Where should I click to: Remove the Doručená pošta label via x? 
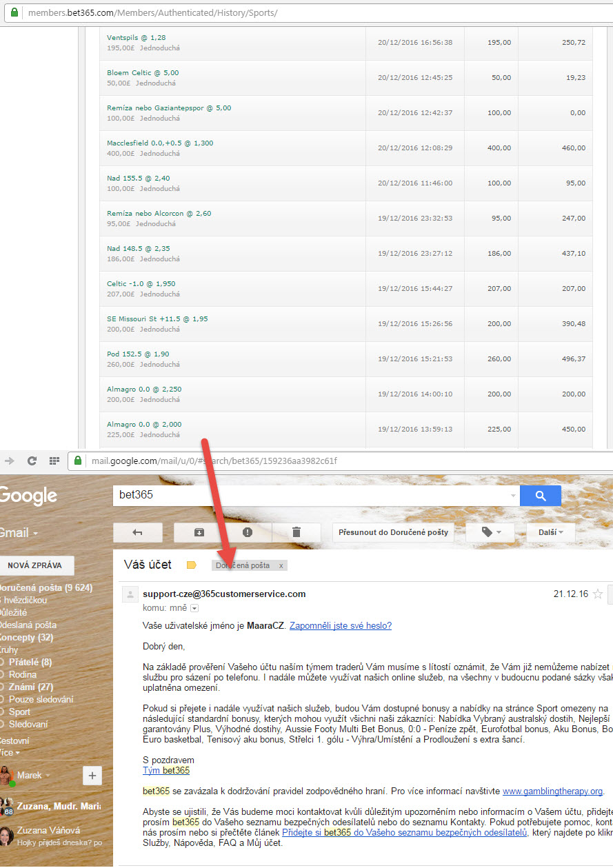click(x=281, y=565)
